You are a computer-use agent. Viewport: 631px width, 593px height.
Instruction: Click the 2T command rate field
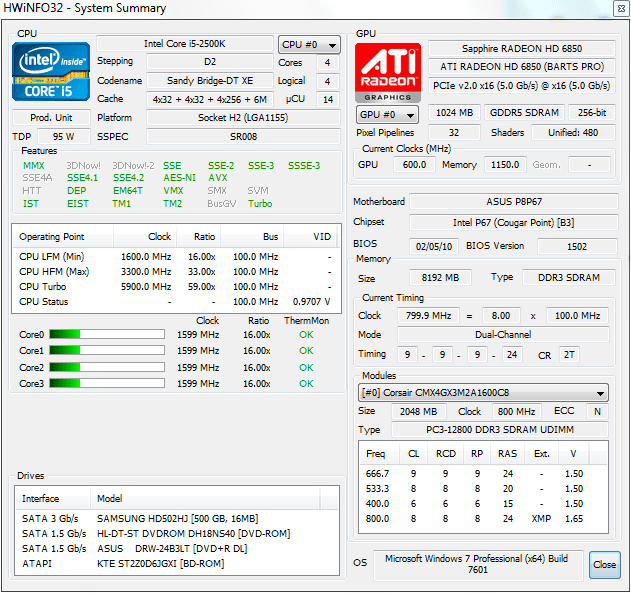[569, 355]
